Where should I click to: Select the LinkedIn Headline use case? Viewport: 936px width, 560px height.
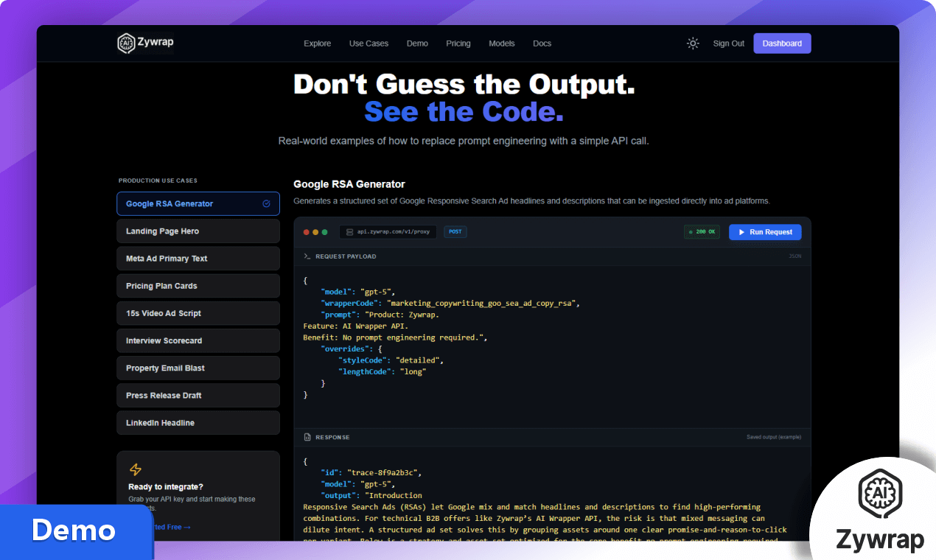pyautogui.click(x=198, y=423)
